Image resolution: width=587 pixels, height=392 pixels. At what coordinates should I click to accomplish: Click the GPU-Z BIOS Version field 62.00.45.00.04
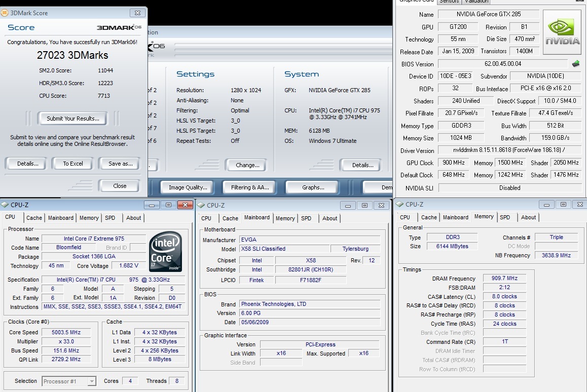(x=503, y=64)
